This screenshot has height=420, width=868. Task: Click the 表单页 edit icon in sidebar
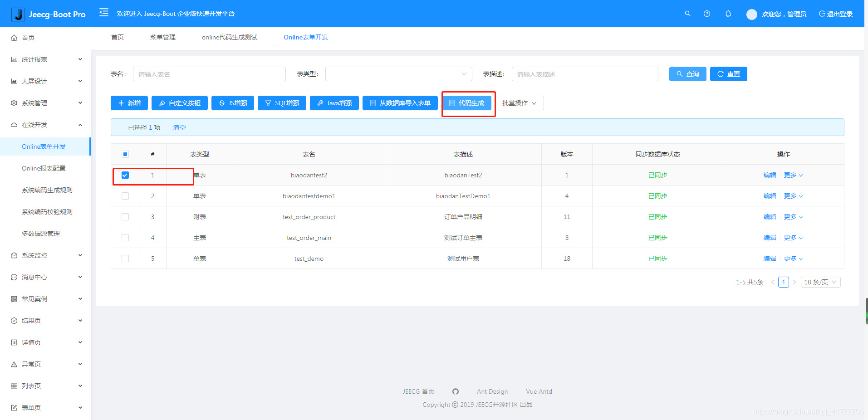14,408
